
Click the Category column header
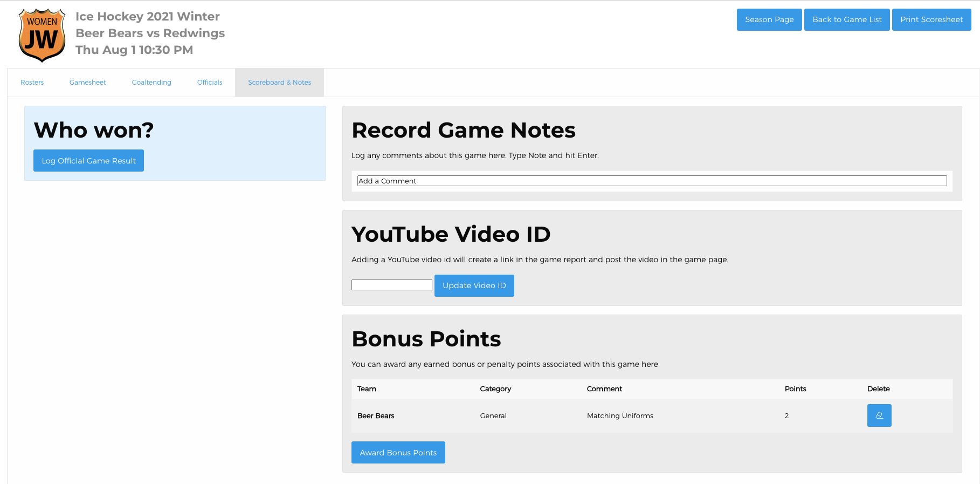[x=495, y=389]
